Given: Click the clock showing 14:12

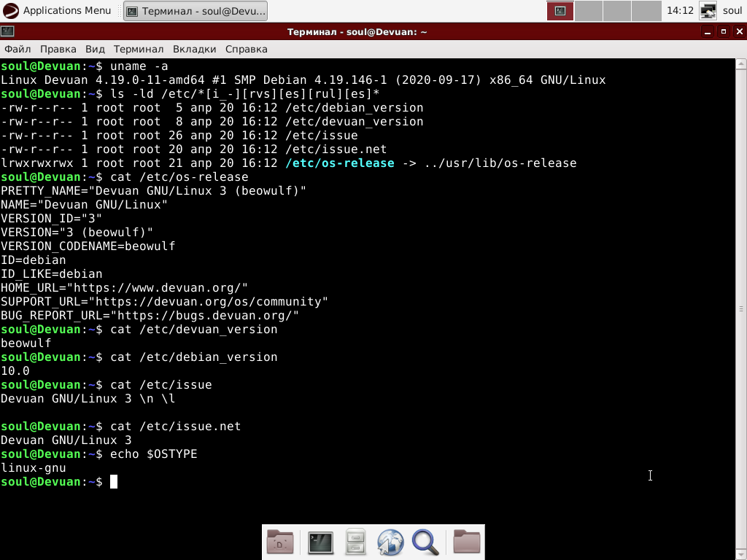Looking at the screenshot, I should point(680,10).
